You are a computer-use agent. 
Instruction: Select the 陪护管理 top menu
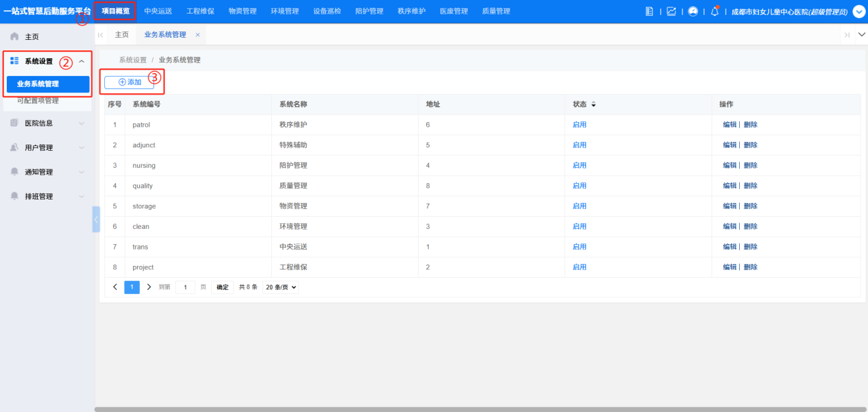(369, 11)
